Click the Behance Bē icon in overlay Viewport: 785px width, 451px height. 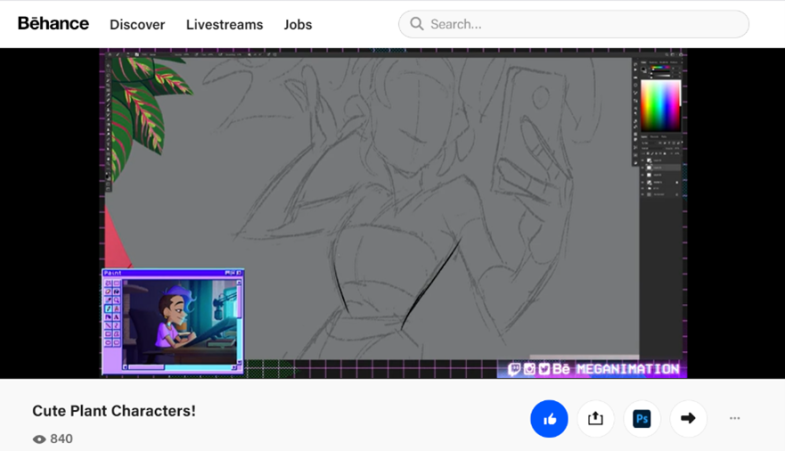(561, 369)
